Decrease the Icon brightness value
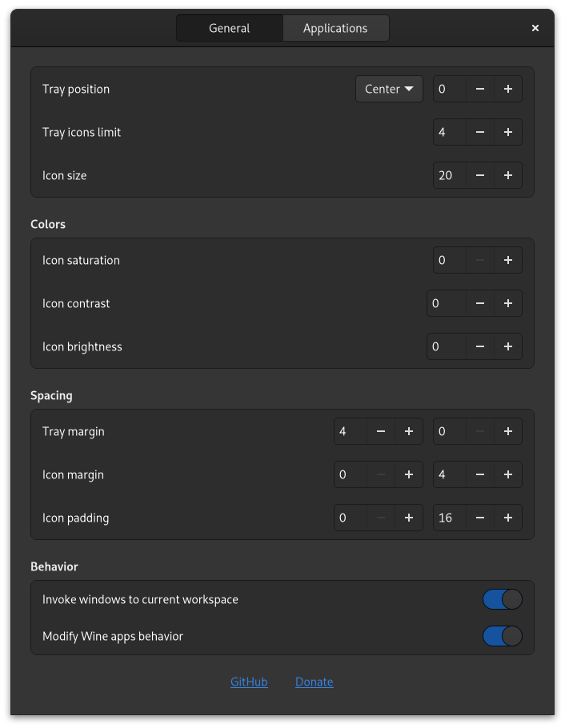This screenshot has width=565, height=728. tap(479, 346)
